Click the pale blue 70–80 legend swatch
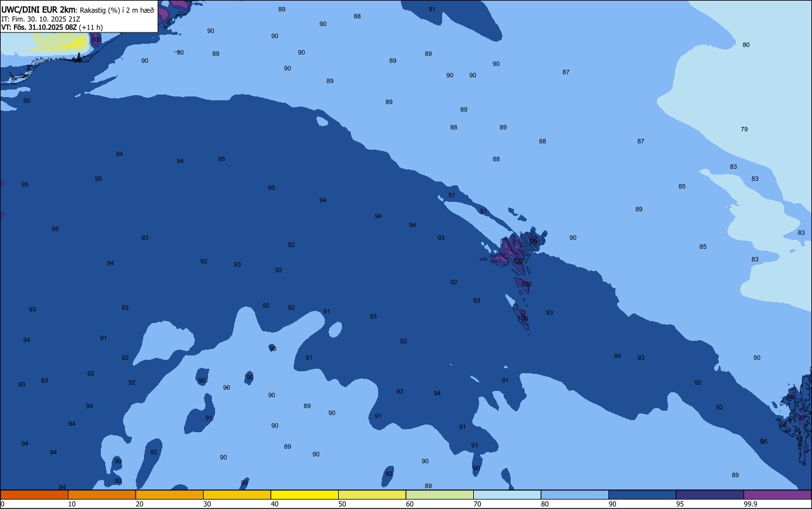Screen dimensions: 812x509 coord(507,494)
